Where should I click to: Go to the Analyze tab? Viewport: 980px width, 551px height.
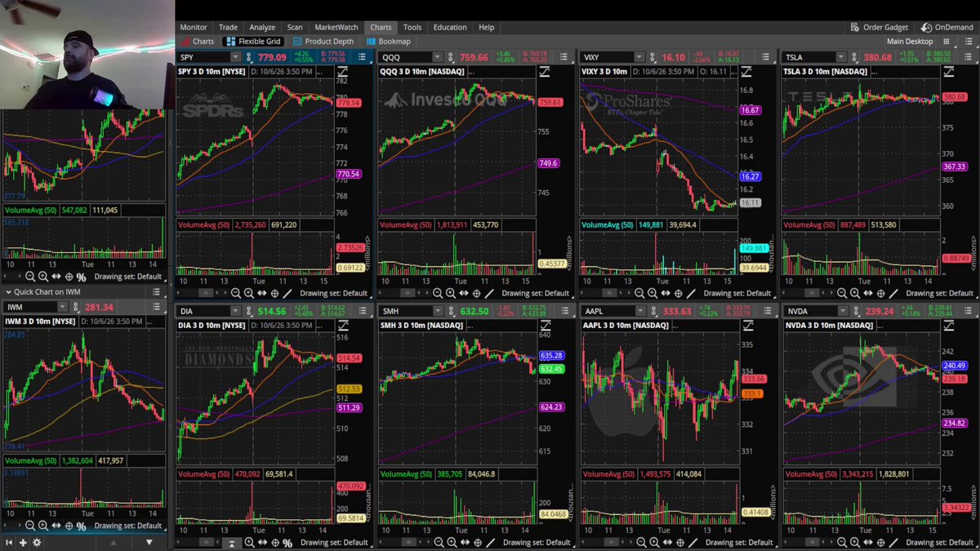[x=262, y=27]
